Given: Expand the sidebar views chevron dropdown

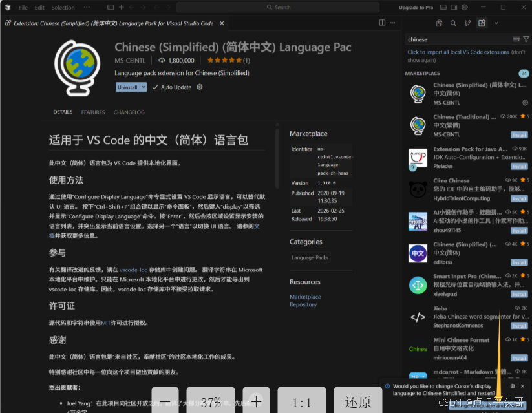Looking at the screenshot, I should click(x=496, y=23).
